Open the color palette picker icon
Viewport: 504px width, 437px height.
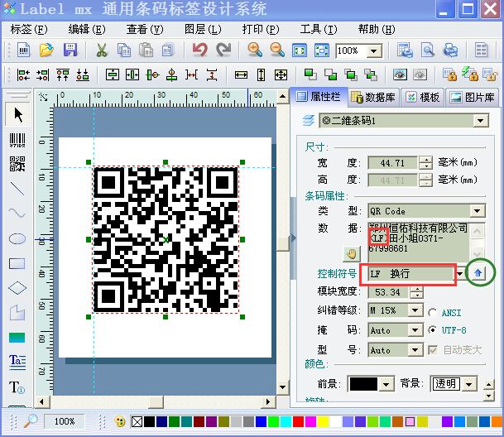(x=120, y=421)
